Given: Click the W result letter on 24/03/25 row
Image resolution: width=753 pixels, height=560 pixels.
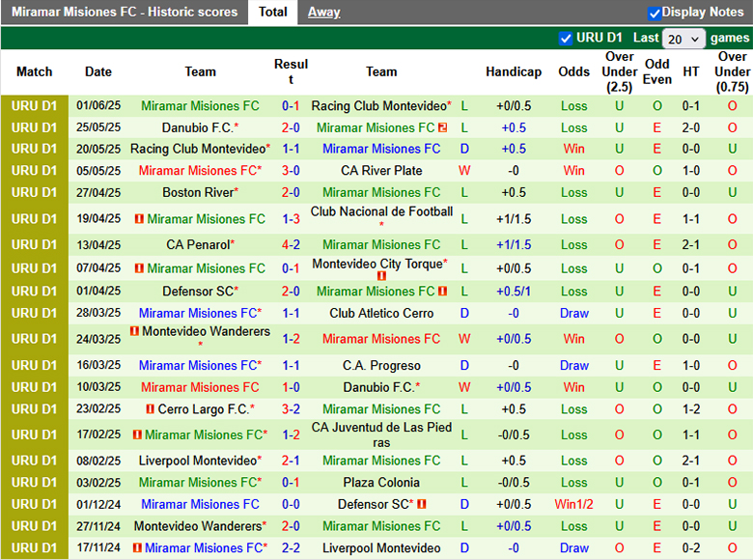Looking at the screenshot, I should pos(464,339).
